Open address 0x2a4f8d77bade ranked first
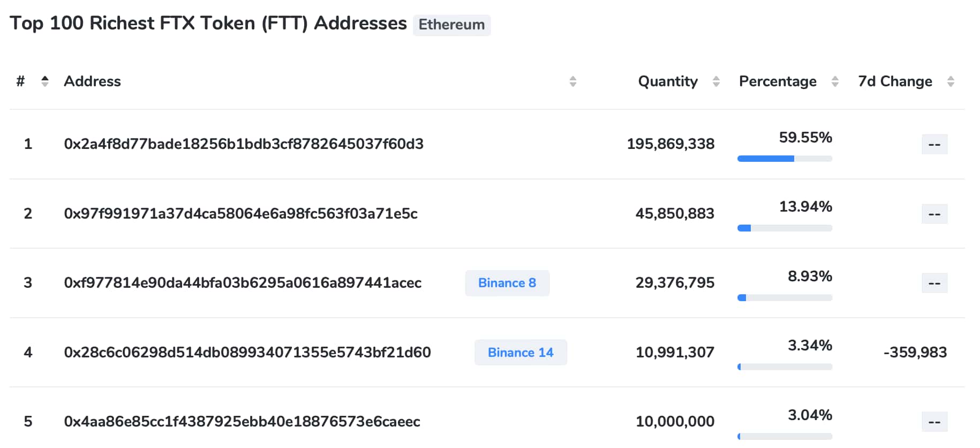 click(243, 144)
